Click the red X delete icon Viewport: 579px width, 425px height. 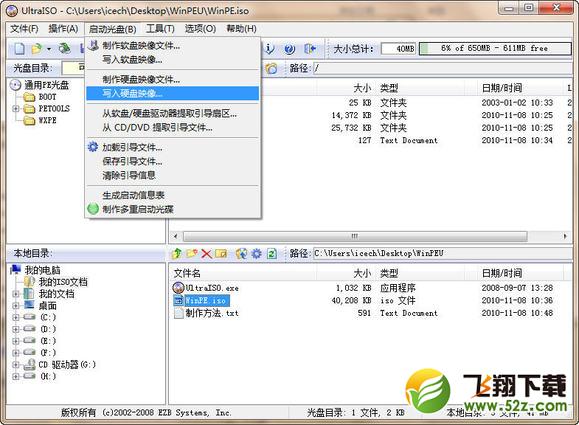point(206,254)
